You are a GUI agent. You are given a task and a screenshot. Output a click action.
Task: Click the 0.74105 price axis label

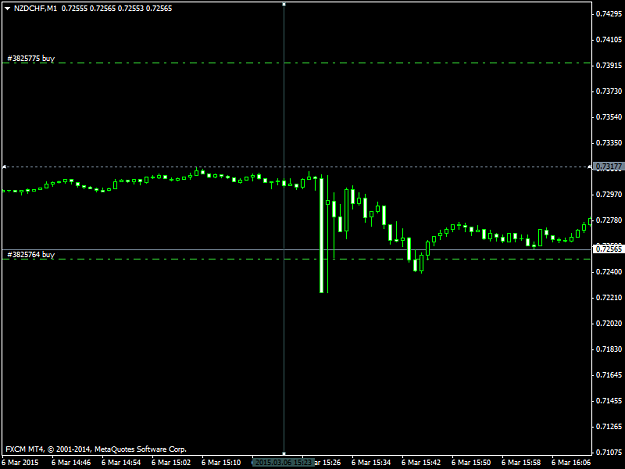[609, 40]
